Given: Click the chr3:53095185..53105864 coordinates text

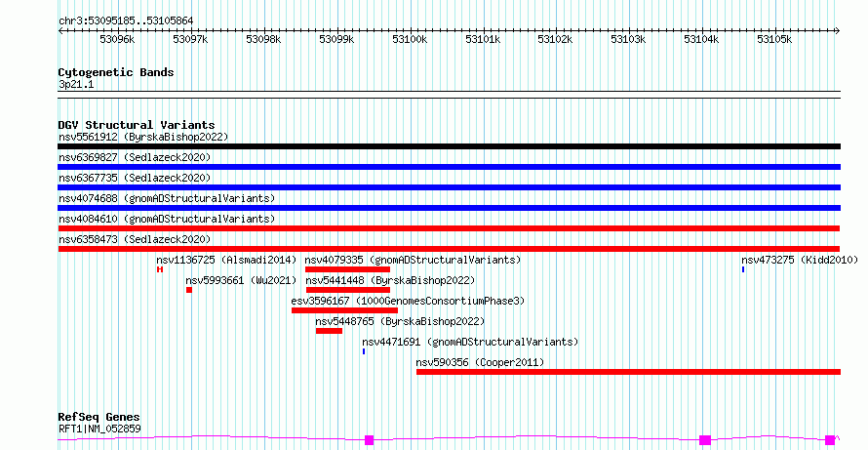Looking at the screenshot, I should 126,21.
